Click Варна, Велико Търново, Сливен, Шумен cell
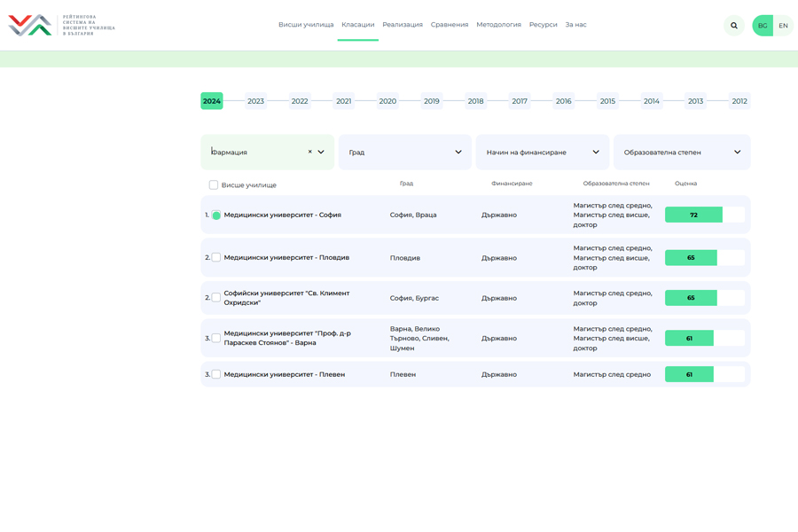This screenshot has width=798, height=532. click(420, 338)
